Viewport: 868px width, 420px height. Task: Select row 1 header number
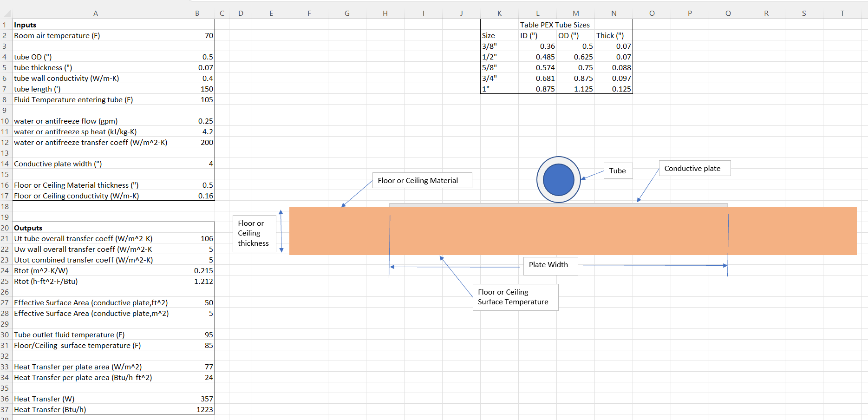pos(5,25)
